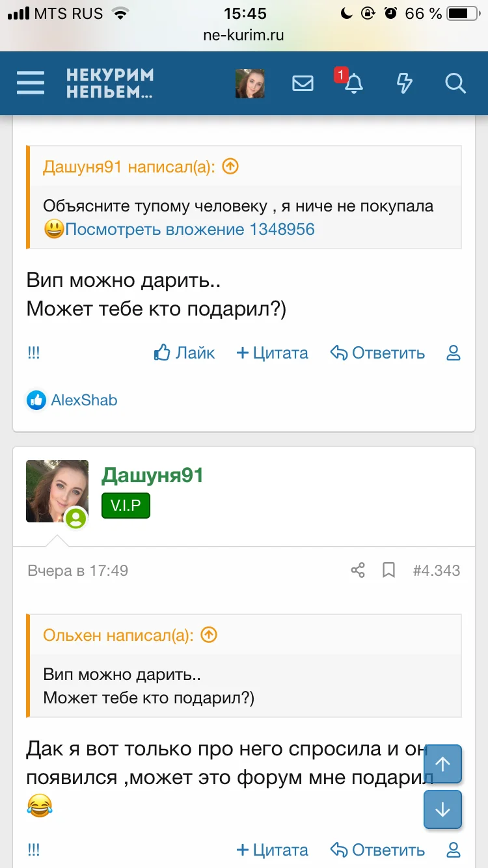Image resolution: width=488 pixels, height=868 pixels.
Task: Jump to Ольхен's quoted original post
Action: click(x=209, y=635)
